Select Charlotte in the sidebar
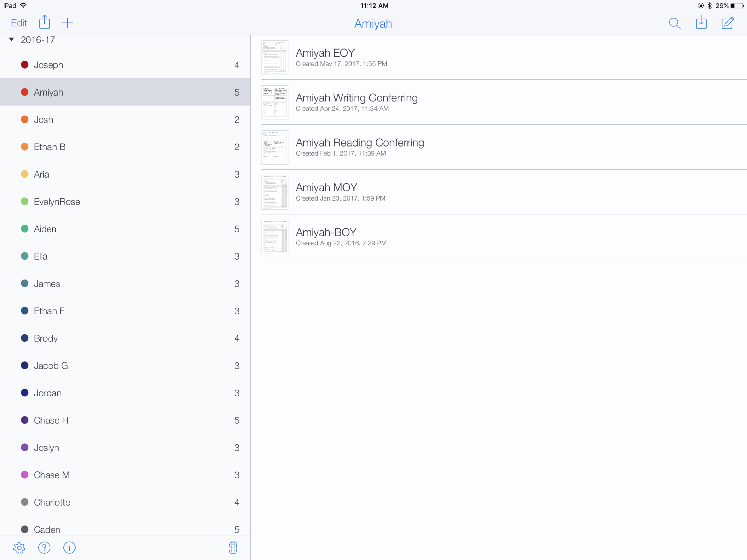747x560 pixels. [125, 502]
